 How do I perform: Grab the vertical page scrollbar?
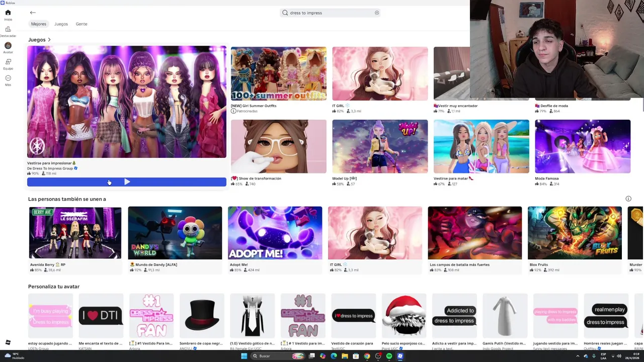click(642, 106)
